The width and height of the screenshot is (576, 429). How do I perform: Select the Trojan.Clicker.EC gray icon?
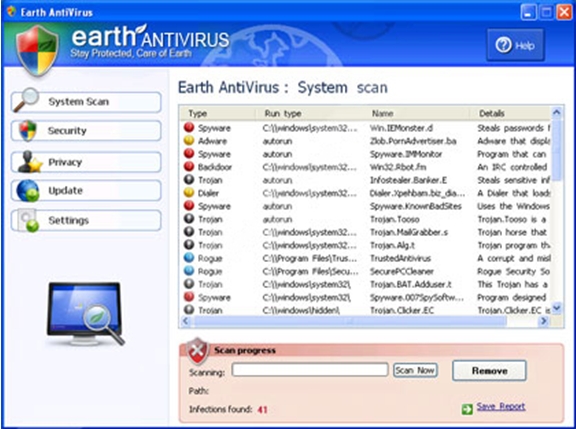[189, 310]
